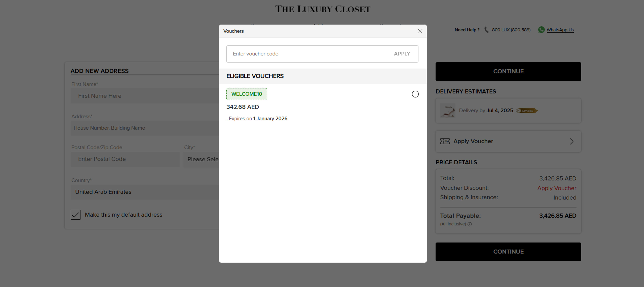
Task: Click the voucher expiry date 1 January 2026
Action: tap(270, 119)
